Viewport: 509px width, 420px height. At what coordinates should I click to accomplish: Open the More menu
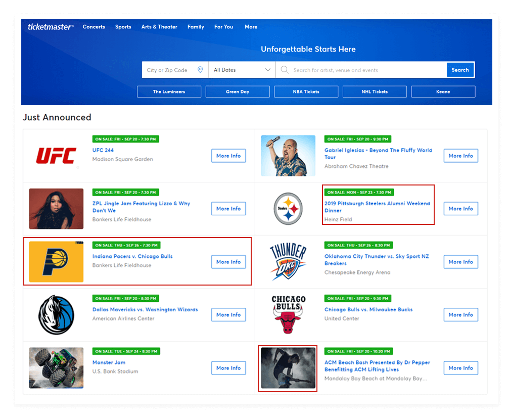251,27
